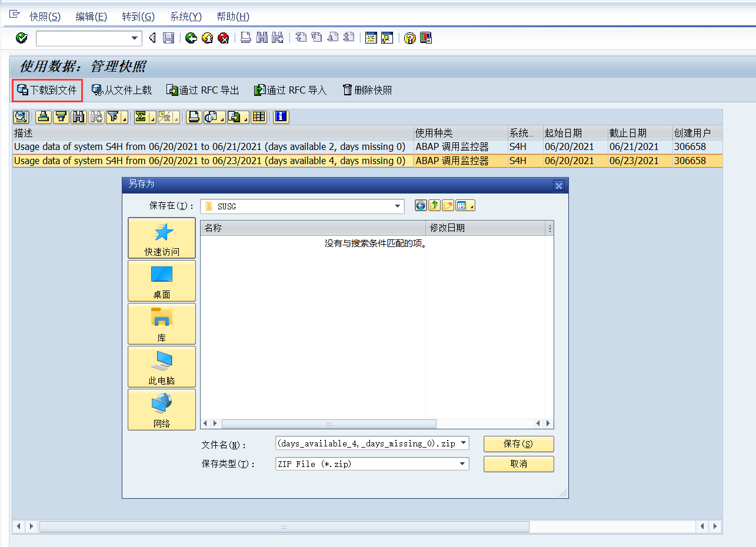
Task: Click the Change Layout grid icon
Action: pos(258,117)
